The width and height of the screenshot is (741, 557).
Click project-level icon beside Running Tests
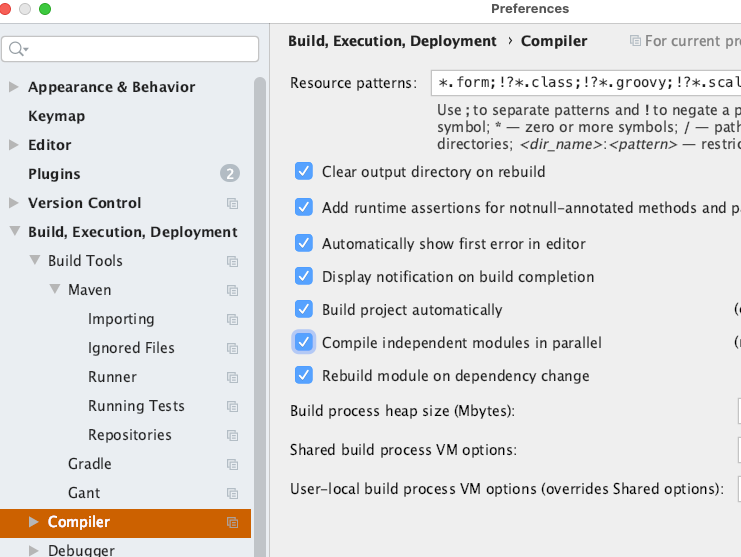[x=232, y=406]
